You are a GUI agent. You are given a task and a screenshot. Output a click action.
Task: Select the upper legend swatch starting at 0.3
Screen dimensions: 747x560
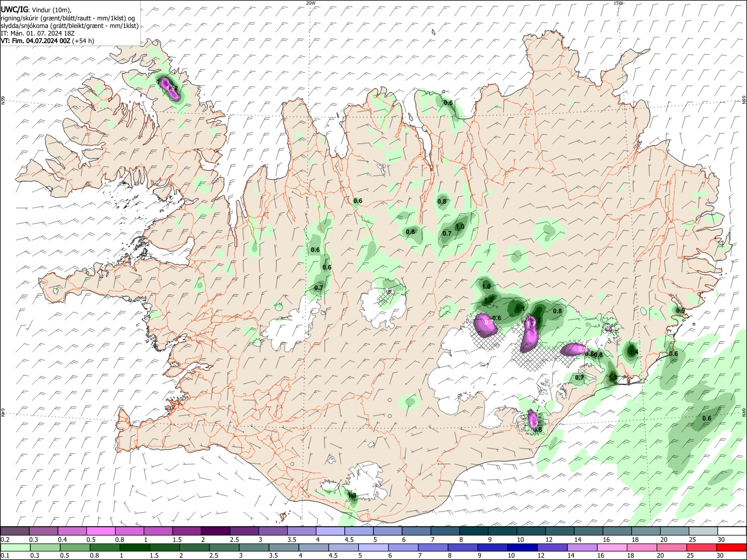[43, 531]
